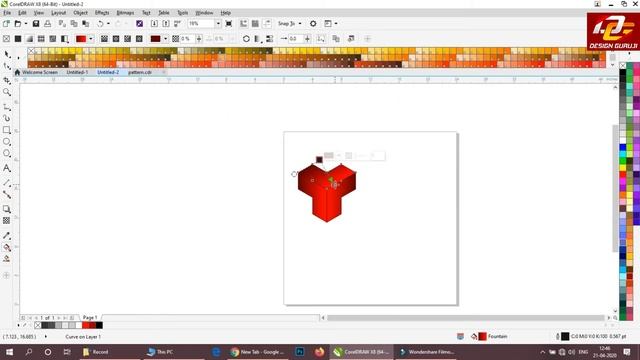Select the Transparency tool
This screenshot has height=360, width=640.
click(7, 221)
